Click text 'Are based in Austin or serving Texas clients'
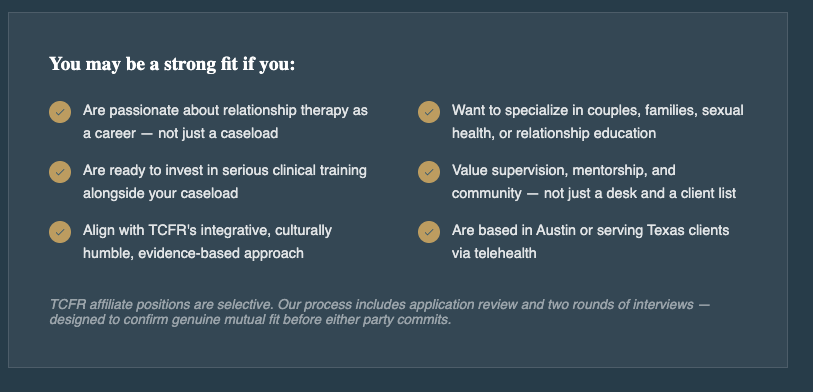This screenshot has width=813, height=392. [x=591, y=230]
